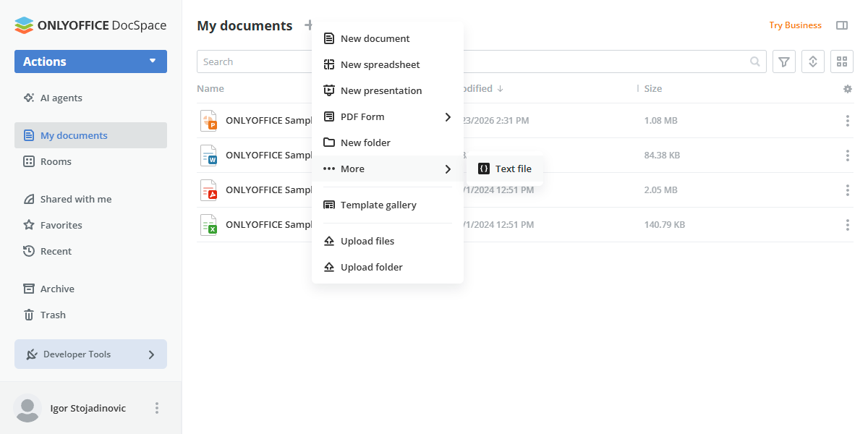Screen dimensions: 868x434
Task: Click the Trash bin icon
Action: [29, 315]
